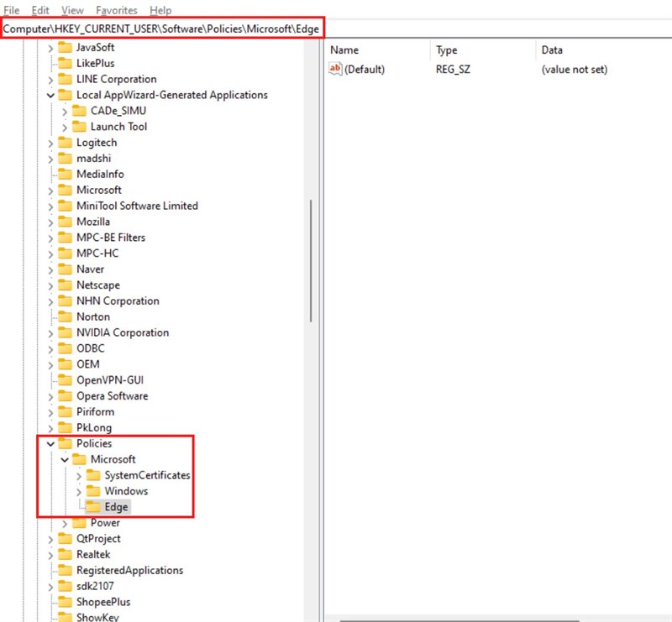
Task: Click the ODBC folder icon
Action: click(65, 348)
